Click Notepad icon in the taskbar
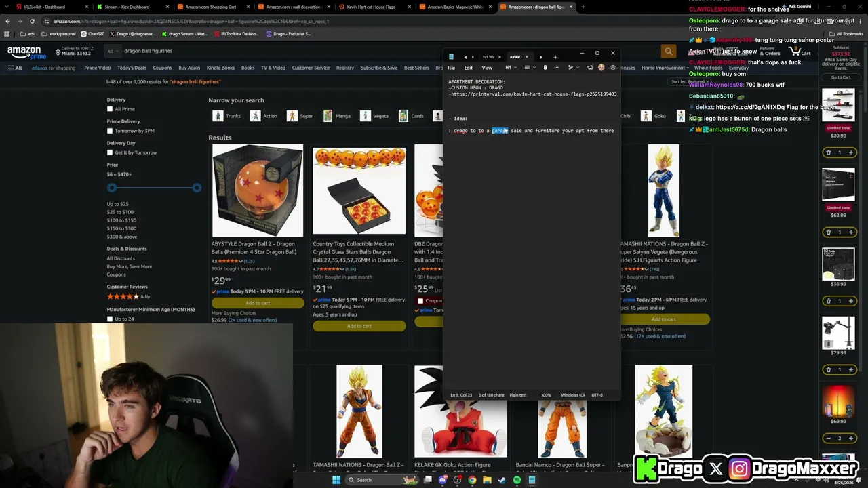 (532, 480)
